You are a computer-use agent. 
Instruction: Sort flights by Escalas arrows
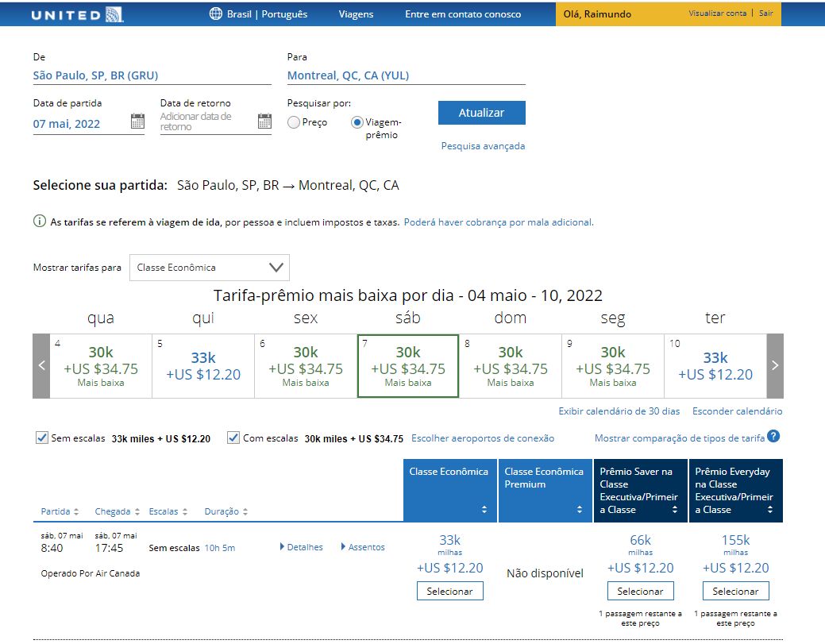pyautogui.click(x=185, y=511)
